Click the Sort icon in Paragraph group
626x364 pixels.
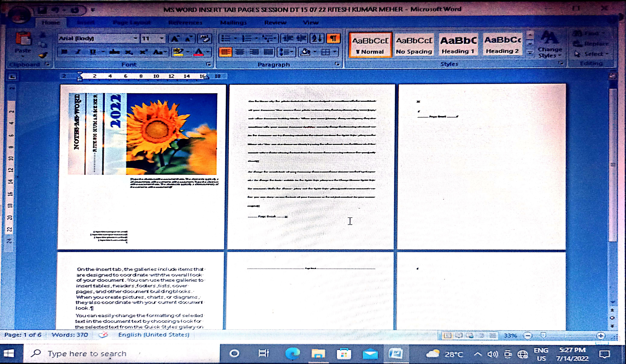(317, 39)
